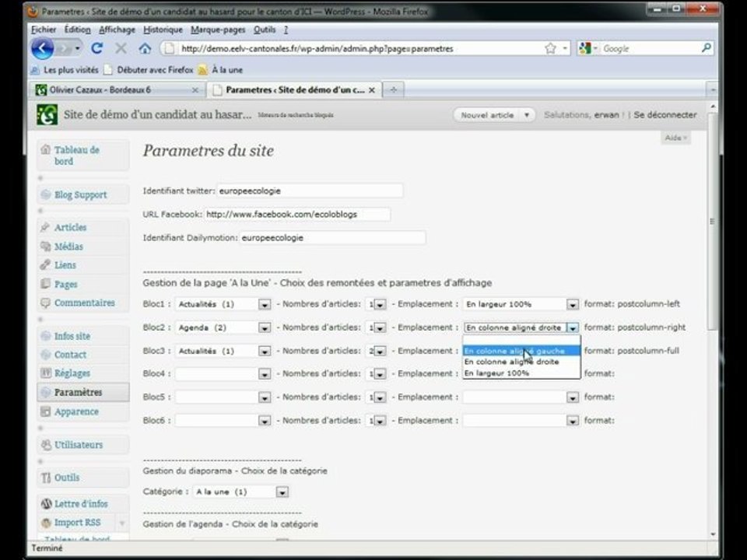Open a new tab with plus button

coord(393,89)
